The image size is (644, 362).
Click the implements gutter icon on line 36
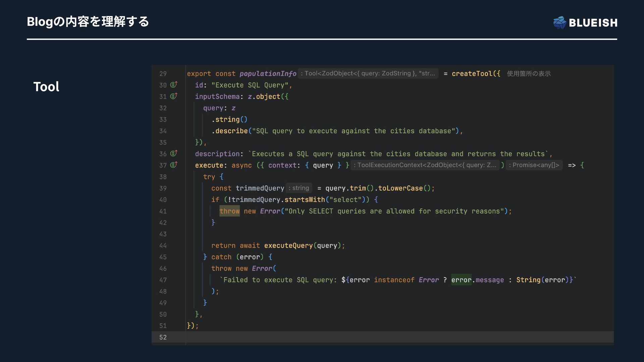tap(173, 154)
